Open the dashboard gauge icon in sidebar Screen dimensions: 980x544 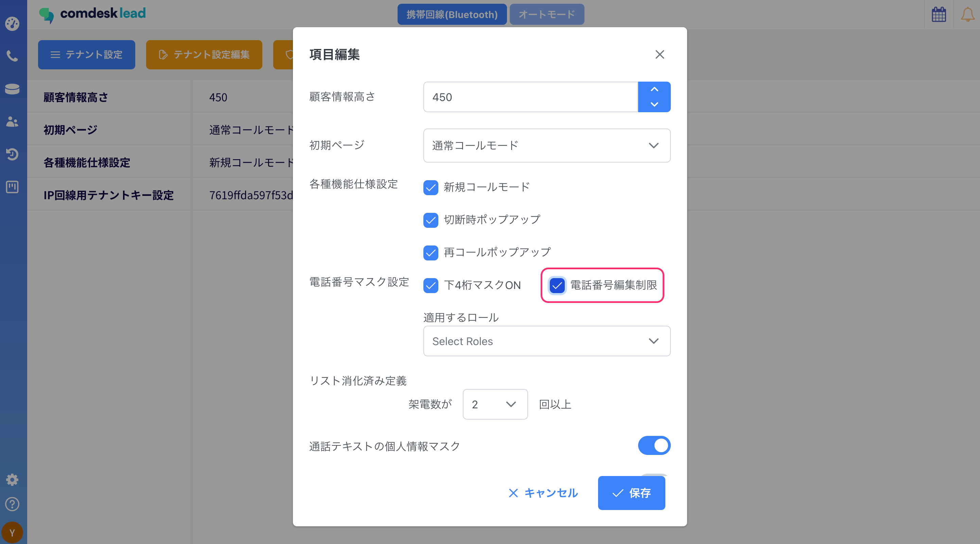coord(12,23)
